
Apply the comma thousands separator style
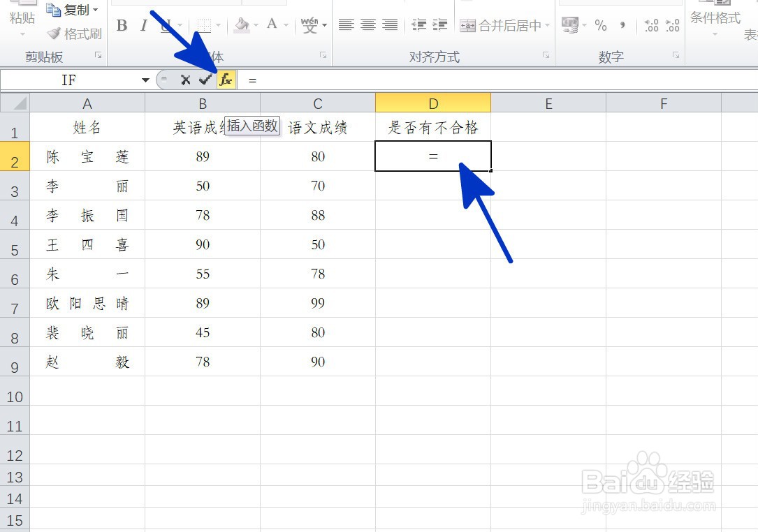(622, 25)
